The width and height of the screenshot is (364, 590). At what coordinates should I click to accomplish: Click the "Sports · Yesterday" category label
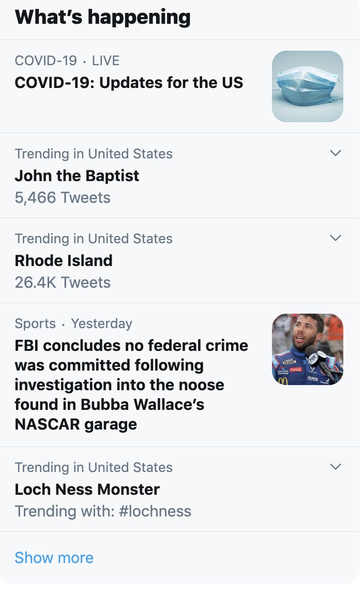[73, 323]
